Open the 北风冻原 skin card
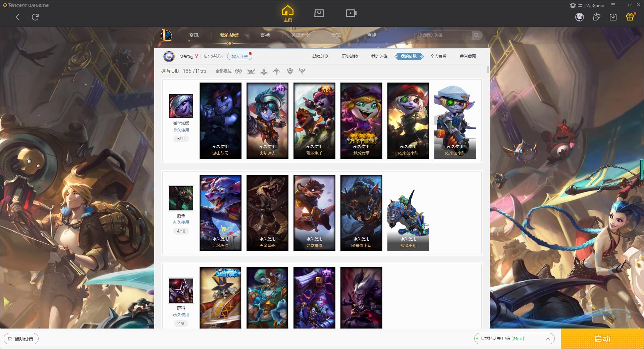 click(220, 213)
